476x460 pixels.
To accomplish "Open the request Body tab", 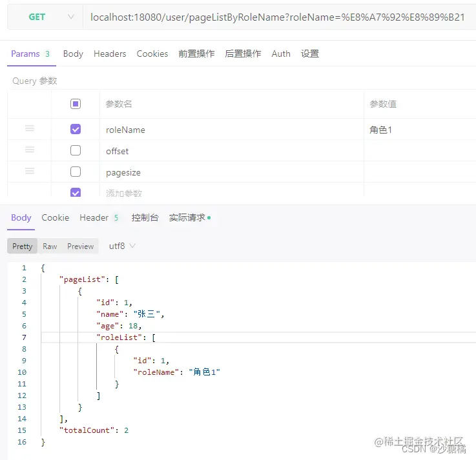I will [73, 54].
